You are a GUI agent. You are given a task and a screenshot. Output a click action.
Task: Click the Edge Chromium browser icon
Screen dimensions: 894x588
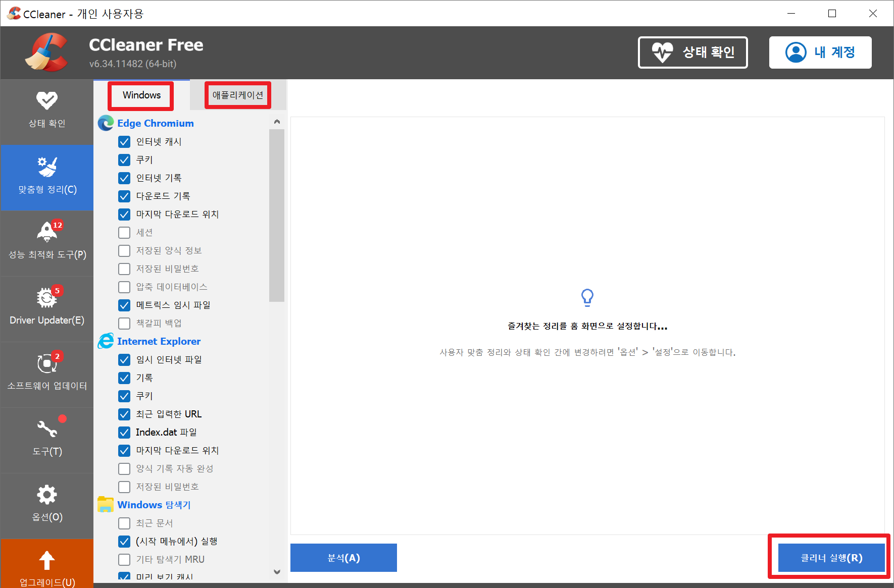[x=106, y=123]
